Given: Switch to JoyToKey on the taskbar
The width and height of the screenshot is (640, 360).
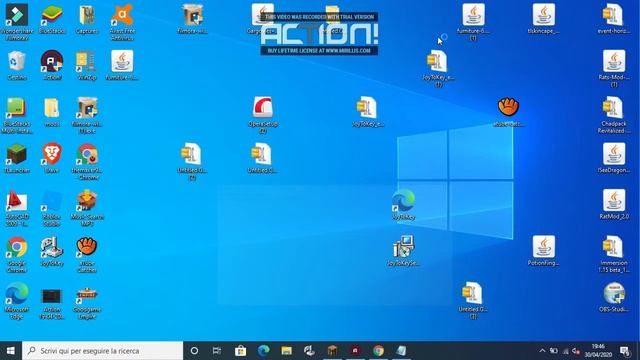Looking at the screenshot, I should click(309, 351).
